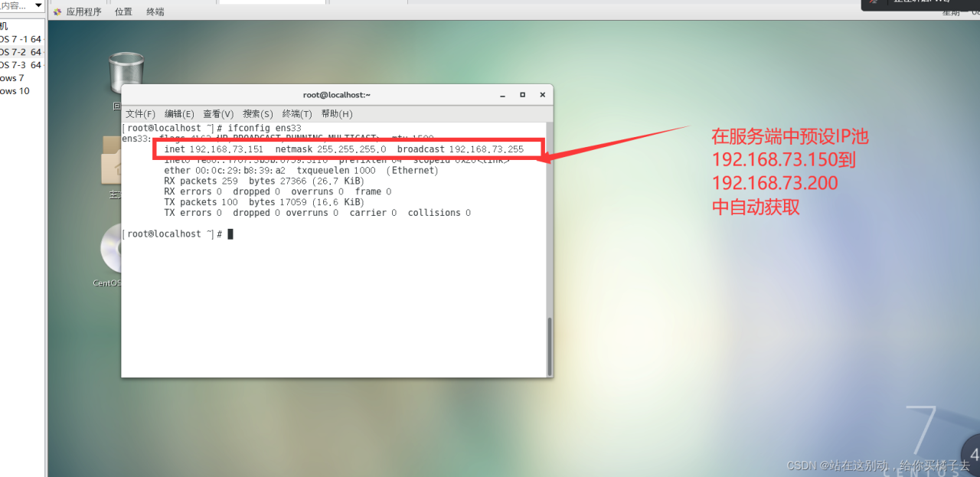Click the inet 192.168.73.151 address text

click(x=214, y=149)
